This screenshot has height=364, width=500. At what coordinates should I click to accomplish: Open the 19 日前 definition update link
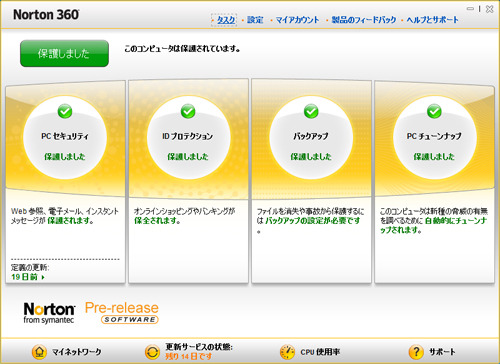click(x=24, y=277)
